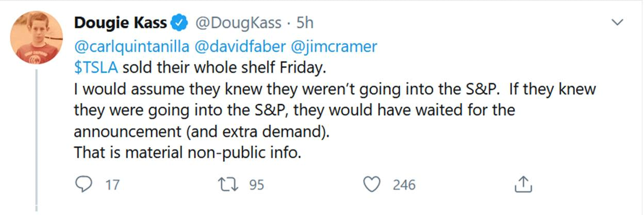Click the 5h timestamp
This screenshot has height=215, width=644.
304,23
